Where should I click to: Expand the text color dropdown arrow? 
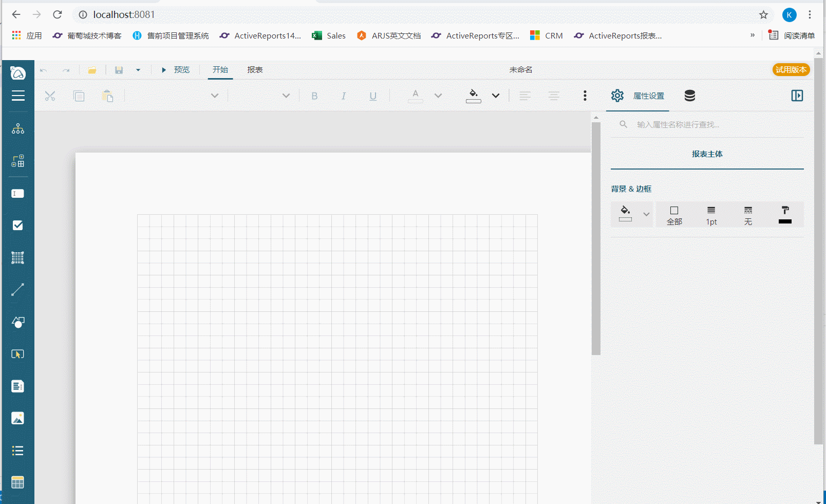(438, 96)
